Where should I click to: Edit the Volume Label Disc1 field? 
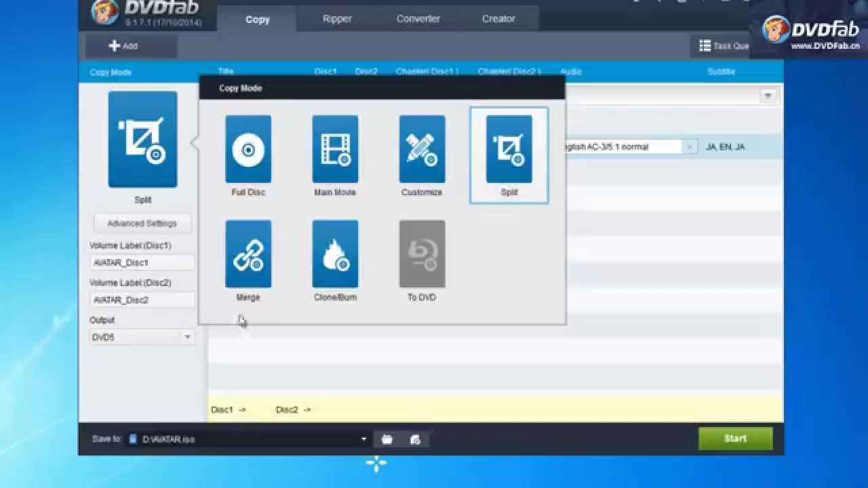[x=142, y=262]
